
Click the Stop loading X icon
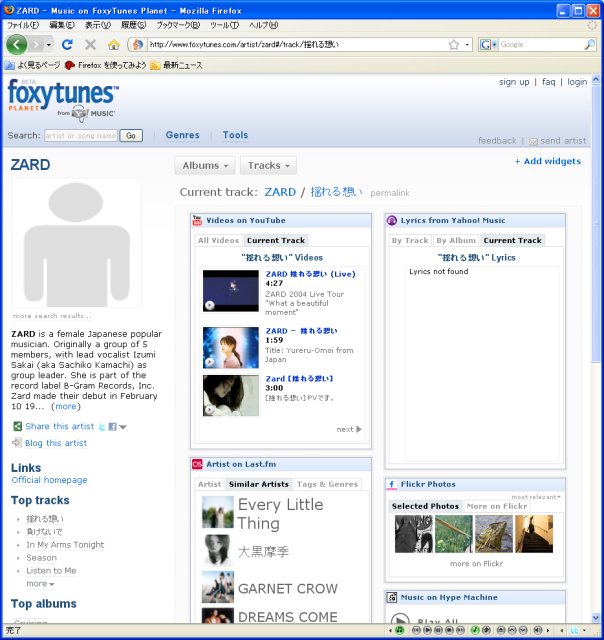90,44
